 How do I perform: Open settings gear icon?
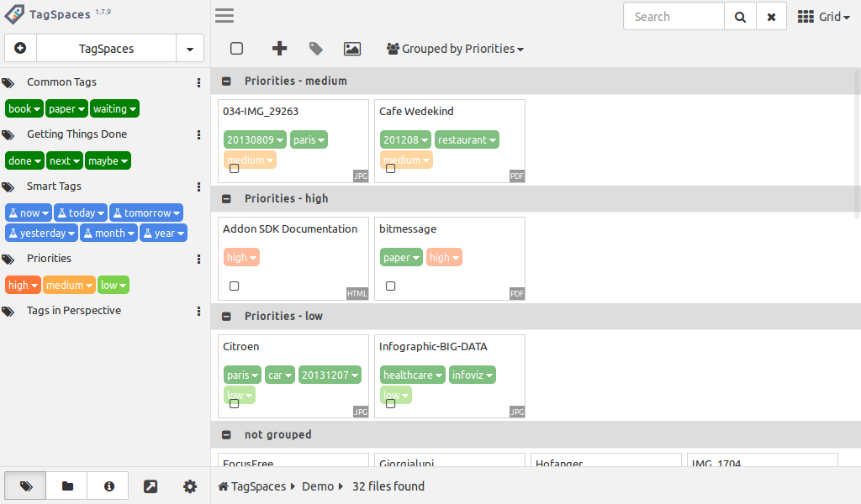tap(190, 486)
